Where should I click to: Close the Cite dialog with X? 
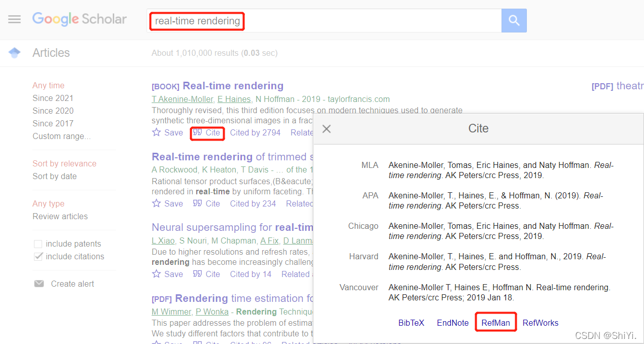[x=327, y=129]
